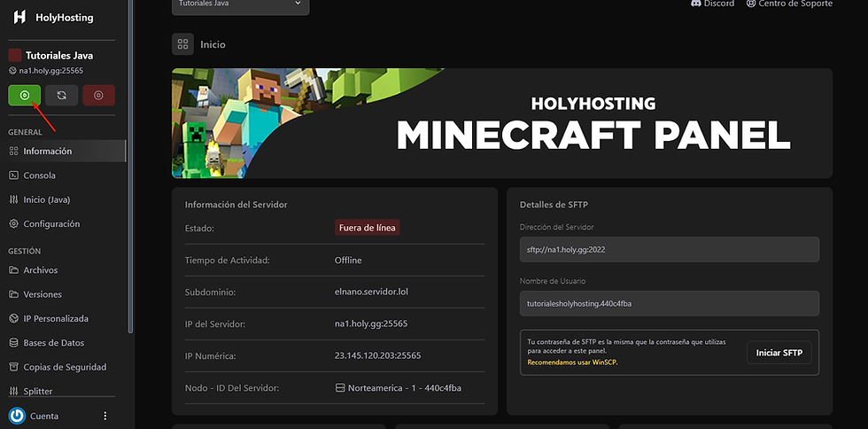The image size is (868, 429).
Task: Click the Inicio (Java) sliders icon
Action: [x=14, y=199]
